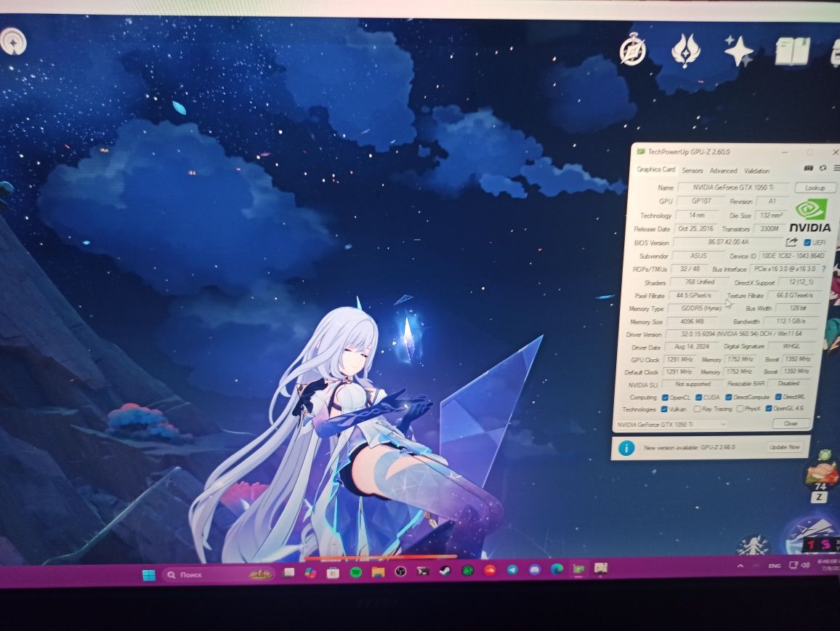Toggle the CUDA checkbox
Image resolution: width=840 pixels, height=631 pixels.
[698, 397]
